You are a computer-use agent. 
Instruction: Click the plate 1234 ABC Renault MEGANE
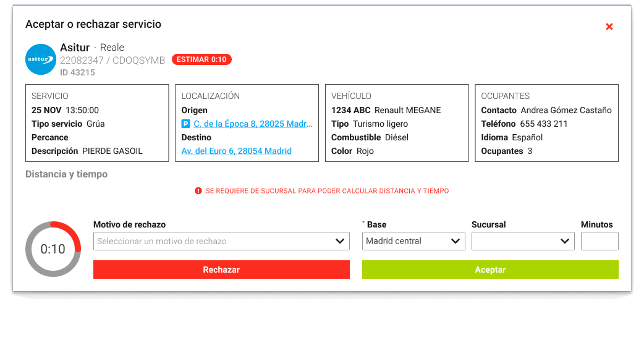point(386,110)
